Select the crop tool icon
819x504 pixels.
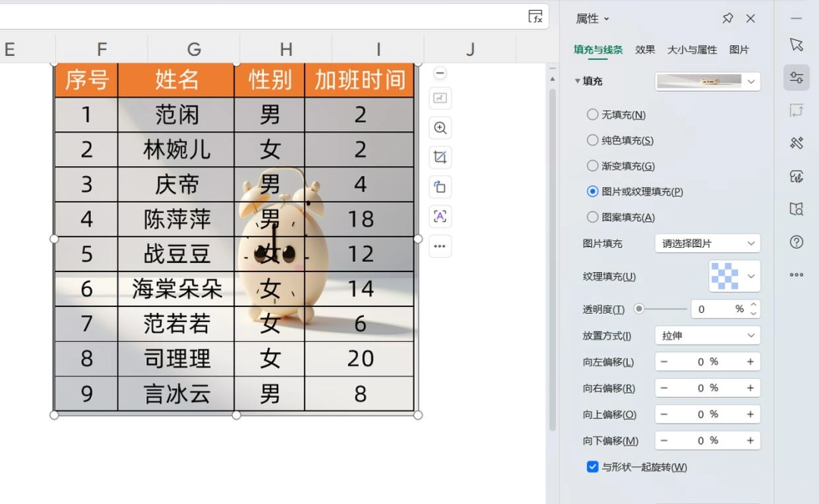coord(440,157)
